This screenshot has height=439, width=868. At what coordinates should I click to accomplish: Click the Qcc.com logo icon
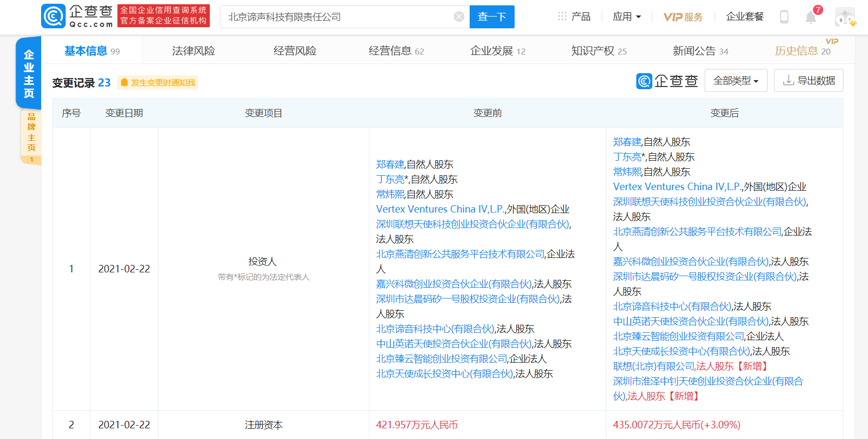click(x=53, y=16)
